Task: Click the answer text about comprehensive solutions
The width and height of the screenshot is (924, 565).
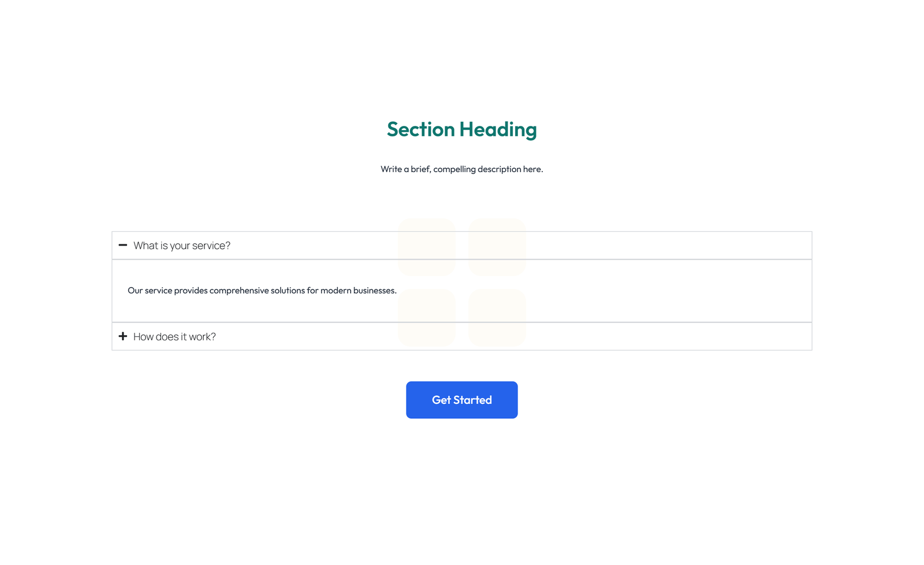Action: pyautogui.click(x=262, y=291)
